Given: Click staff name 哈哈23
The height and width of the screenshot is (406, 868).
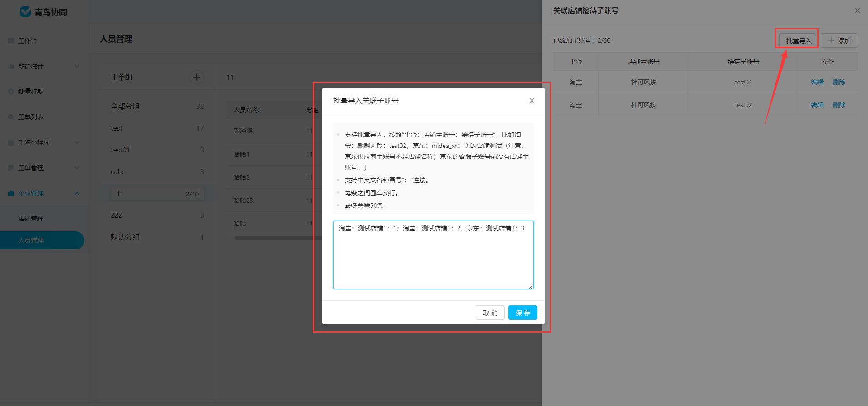Looking at the screenshot, I should coord(244,201).
